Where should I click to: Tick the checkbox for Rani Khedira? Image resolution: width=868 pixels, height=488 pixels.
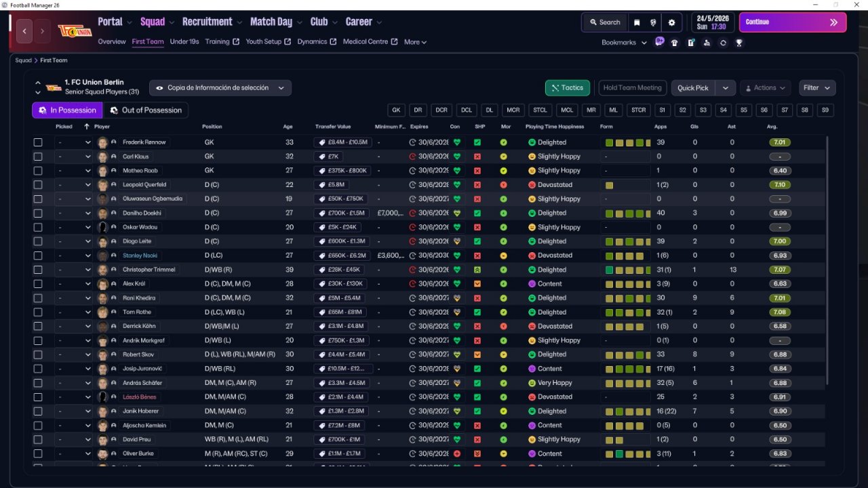pyautogui.click(x=38, y=298)
